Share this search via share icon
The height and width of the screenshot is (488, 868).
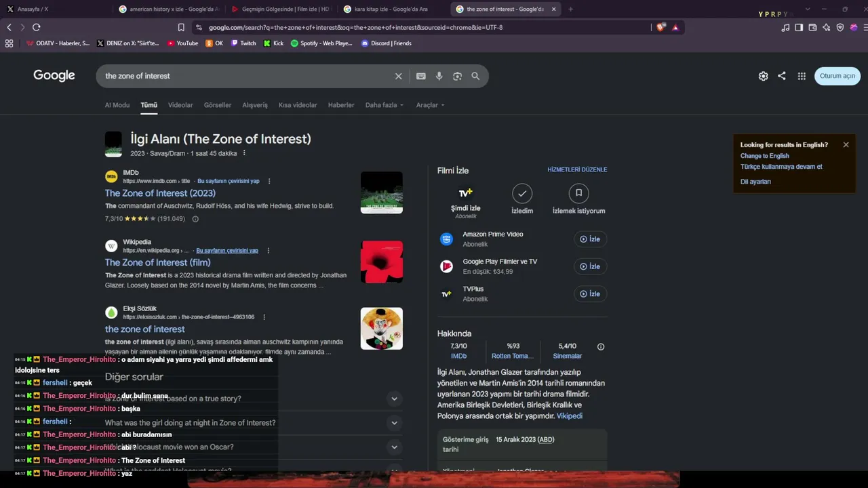click(782, 76)
